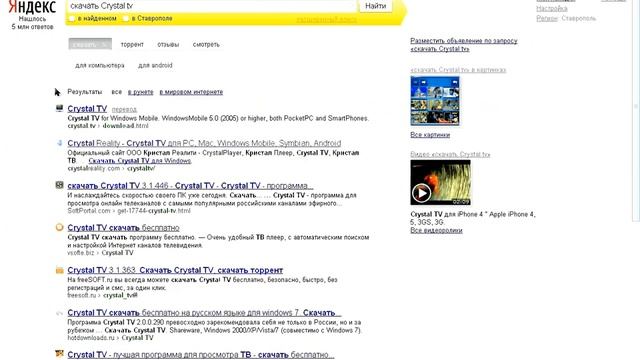Select the 'отзывы' suggestion tab
This screenshot has height=360, width=640.
tap(168, 44)
